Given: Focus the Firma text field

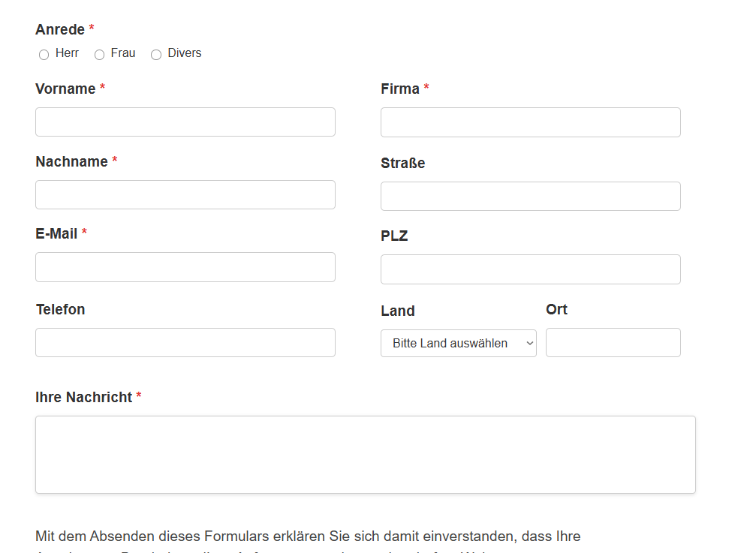Looking at the screenshot, I should (530, 122).
